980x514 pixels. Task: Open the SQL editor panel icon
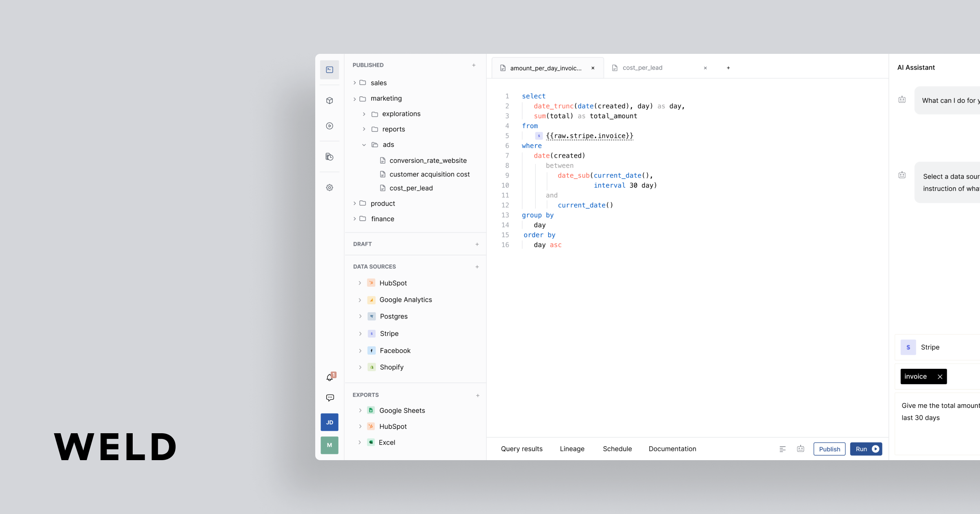(x=329, y=70)
